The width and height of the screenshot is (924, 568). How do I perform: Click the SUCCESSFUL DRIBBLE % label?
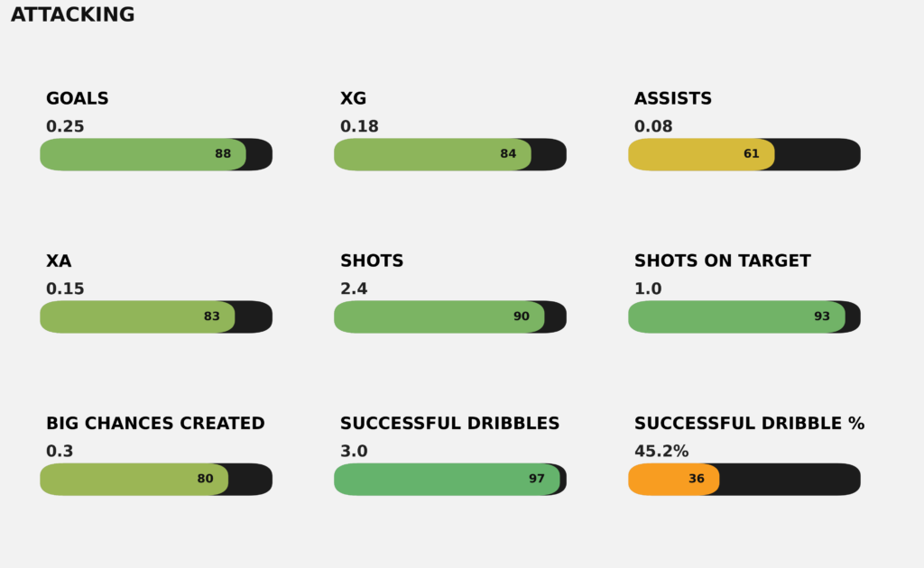click(749, 424)
